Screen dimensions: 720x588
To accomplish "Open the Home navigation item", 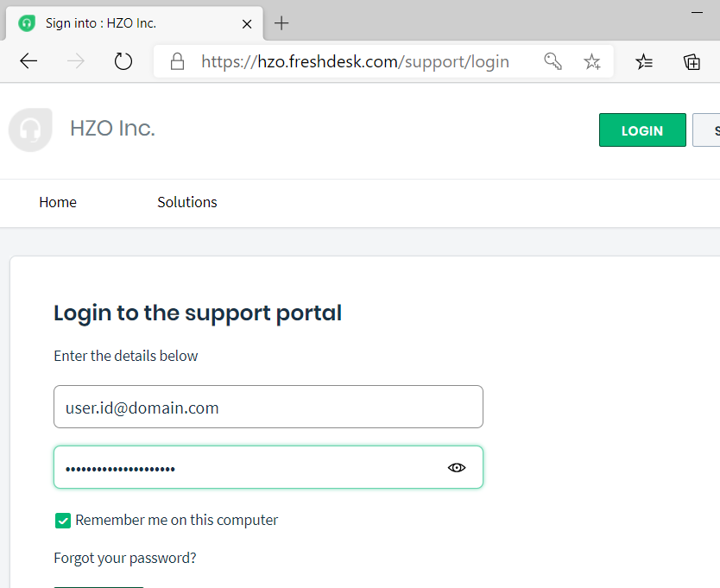I will (x=58, y=202).
